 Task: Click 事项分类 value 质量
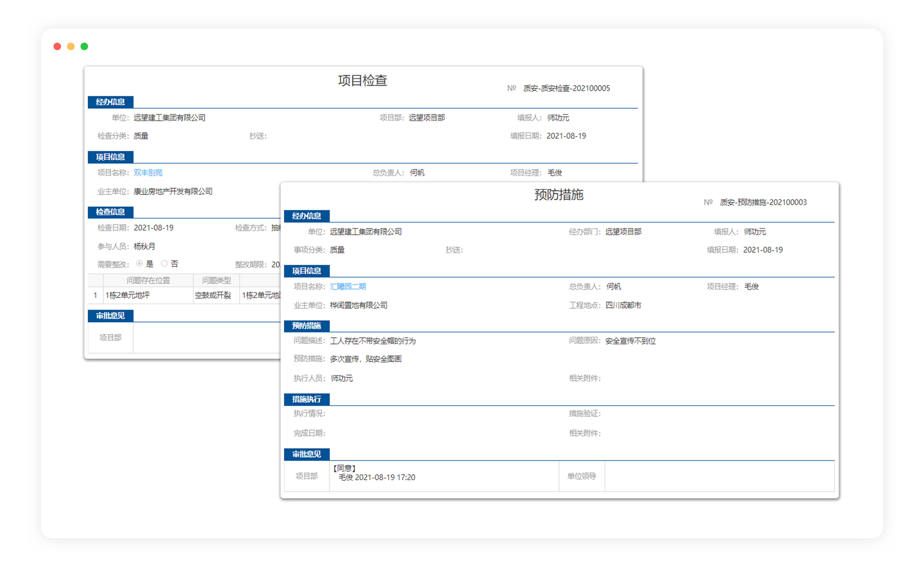tap(337, 250)
